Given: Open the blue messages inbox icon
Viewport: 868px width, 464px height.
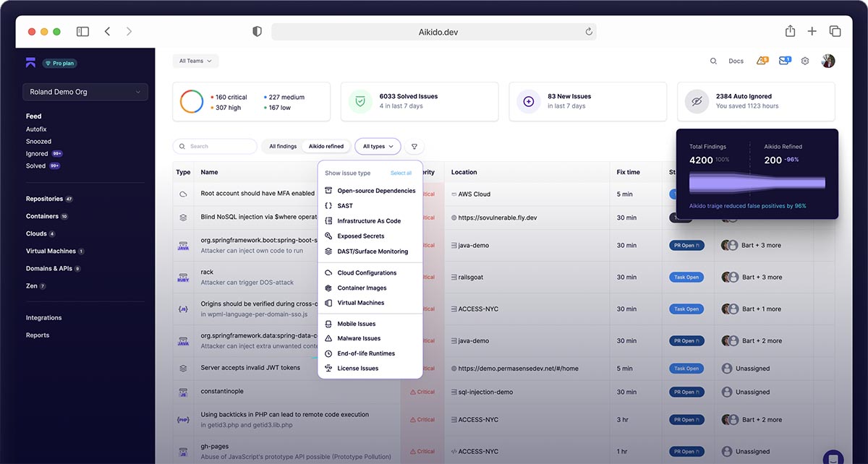Looking at the screenshot, I should pyautogui.click(x=784, y=61).
